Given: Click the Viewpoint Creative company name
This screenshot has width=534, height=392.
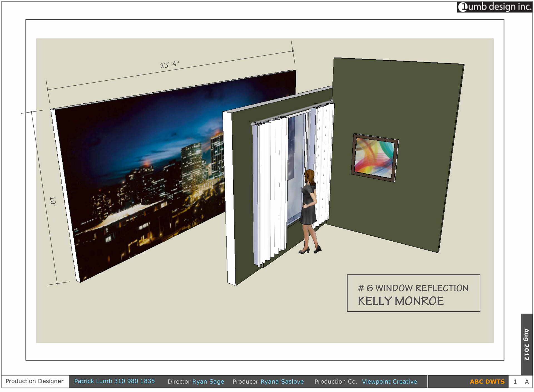Looking at the screenshot, I should [389, 382].
